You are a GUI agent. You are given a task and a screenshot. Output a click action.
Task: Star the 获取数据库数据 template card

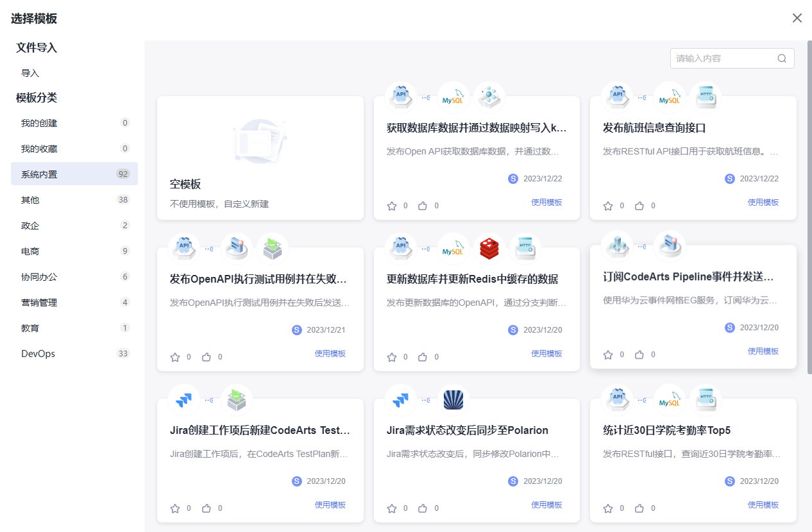392,206
